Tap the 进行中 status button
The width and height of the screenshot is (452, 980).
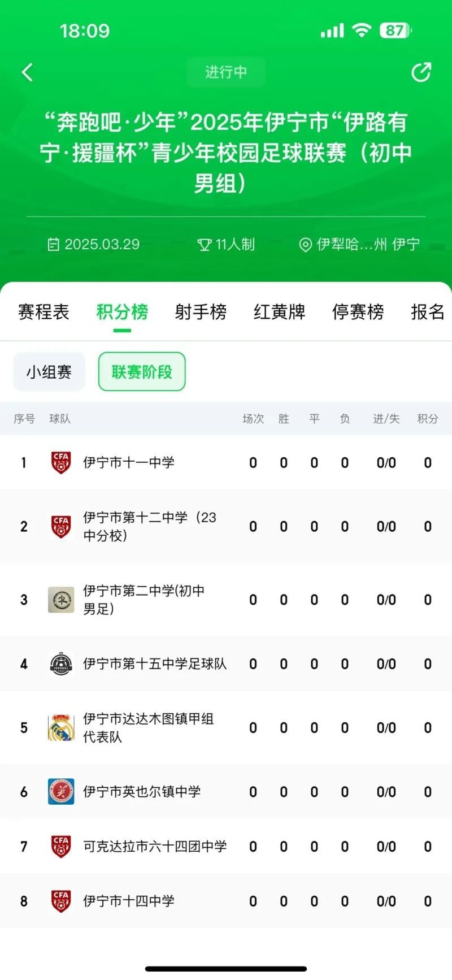pyautogui.click(x=226, y=72)
